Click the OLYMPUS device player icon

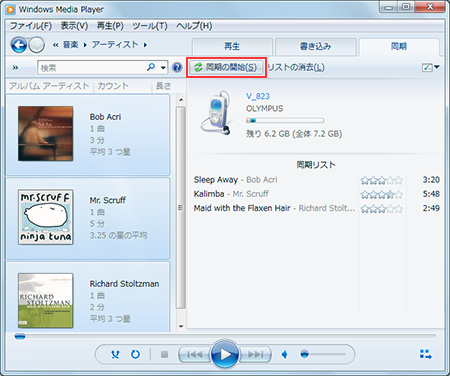(x=216, y=114)
